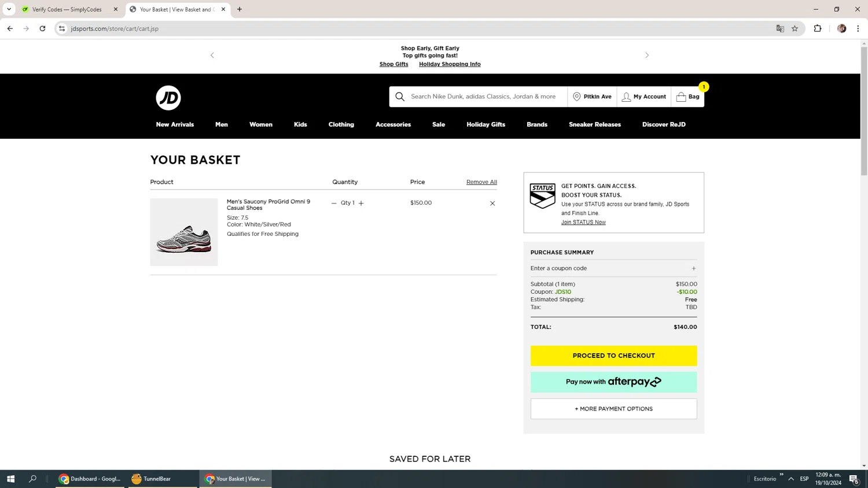Open Windows taskbar search

coord(32,479)
